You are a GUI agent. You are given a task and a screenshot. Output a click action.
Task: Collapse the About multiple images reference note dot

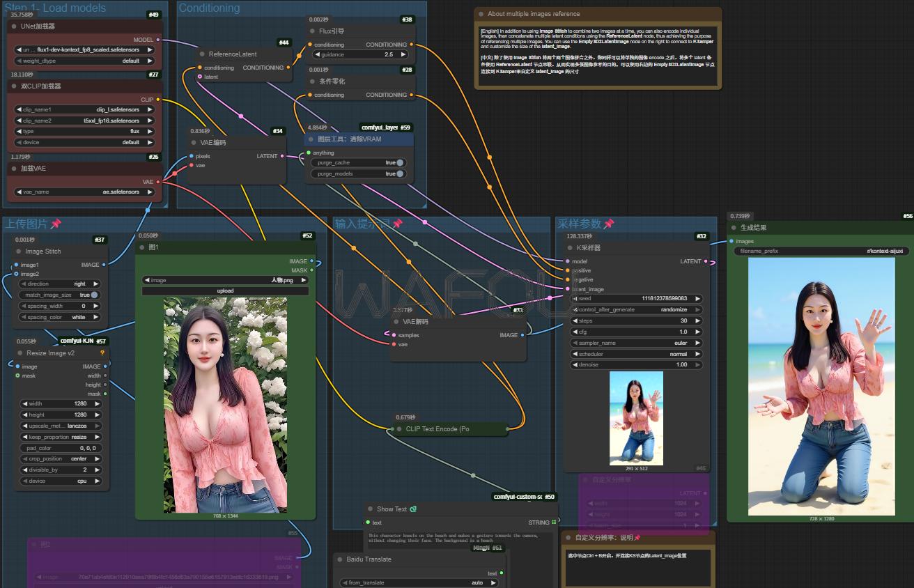click(x=481, y=14)
